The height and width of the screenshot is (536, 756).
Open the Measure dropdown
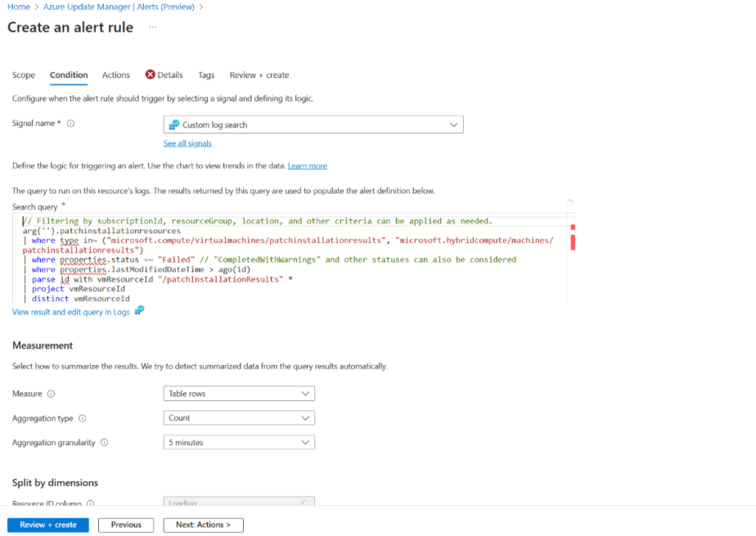239,394
